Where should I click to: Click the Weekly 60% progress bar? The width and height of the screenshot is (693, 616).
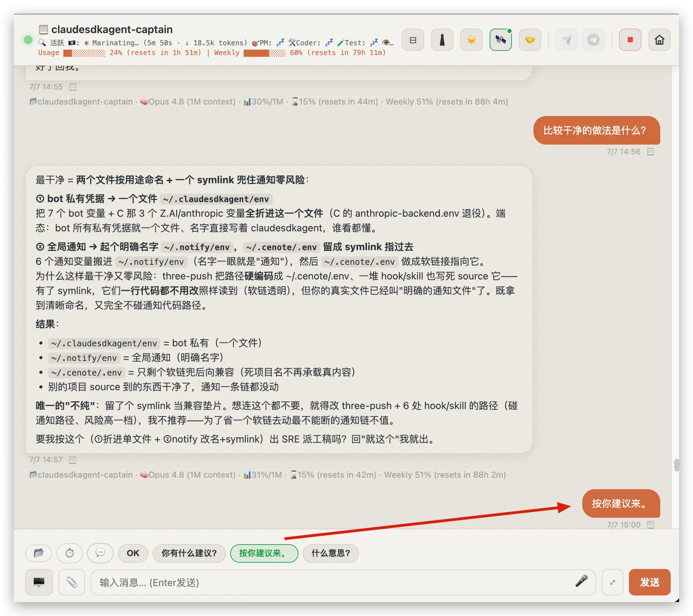(x=264, y=53)
